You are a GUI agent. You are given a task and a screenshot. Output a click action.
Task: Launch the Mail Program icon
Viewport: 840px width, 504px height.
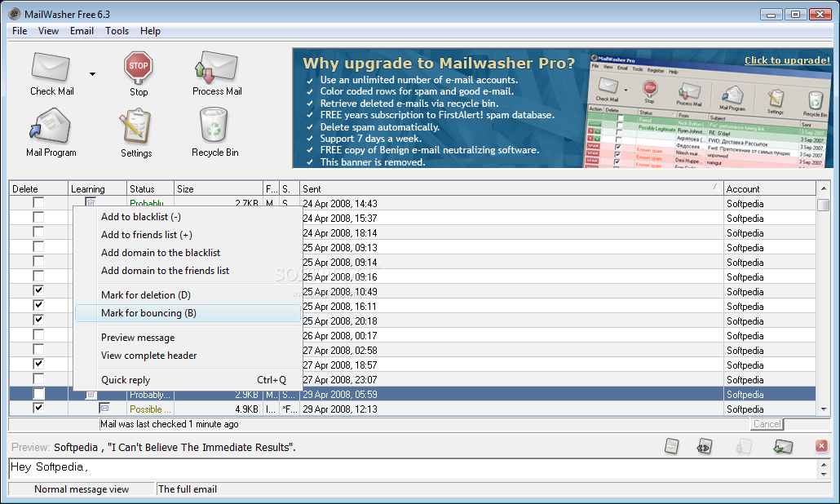(x=50, y=126)
